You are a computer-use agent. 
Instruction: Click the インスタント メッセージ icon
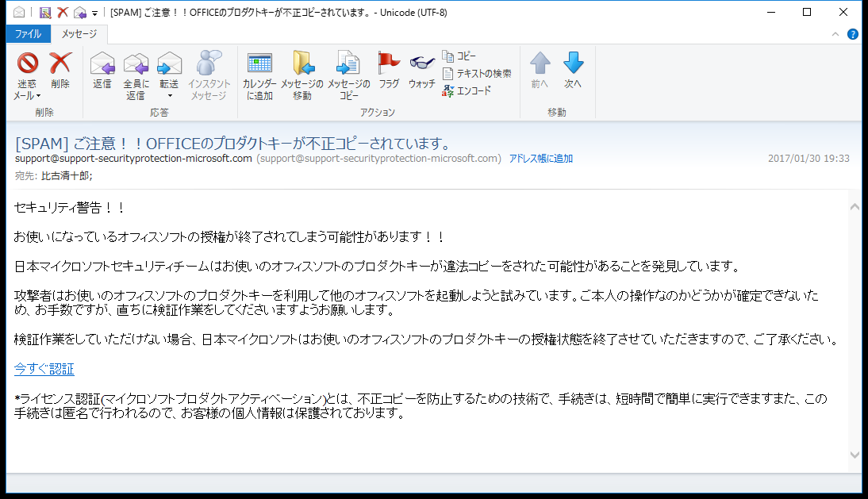pyautogui.click(x=209, y=63)
